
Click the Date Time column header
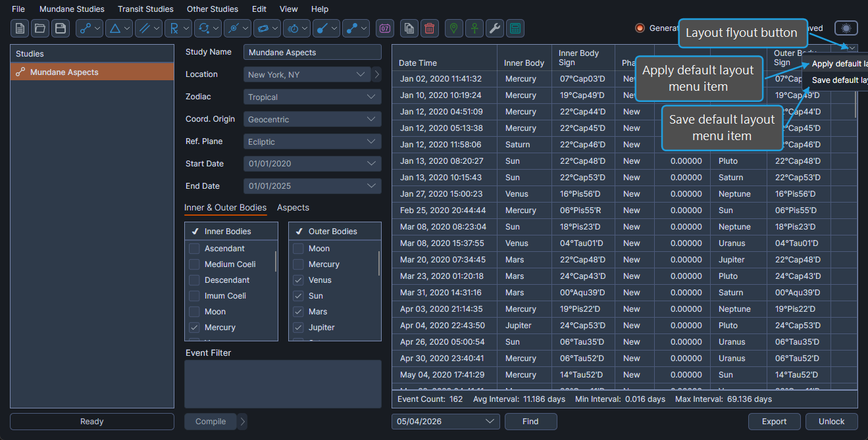click(x=444, y=58)
